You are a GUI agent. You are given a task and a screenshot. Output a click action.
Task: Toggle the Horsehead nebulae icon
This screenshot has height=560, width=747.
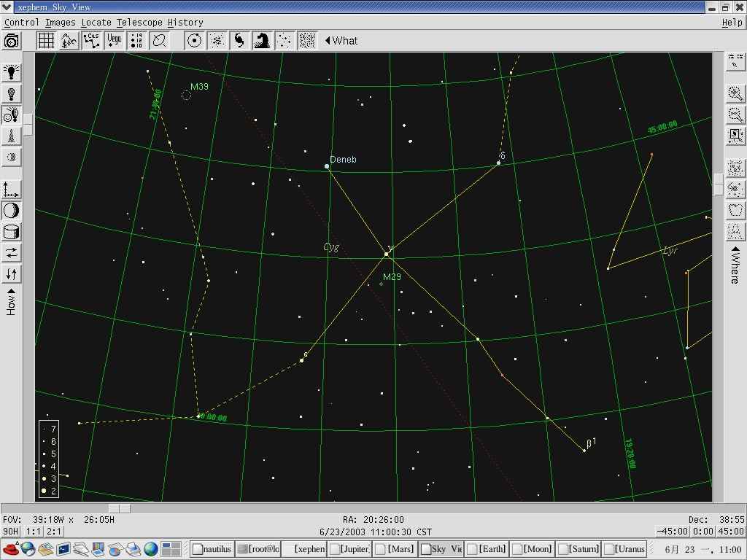pyautogui.click(x=262, y=41)
